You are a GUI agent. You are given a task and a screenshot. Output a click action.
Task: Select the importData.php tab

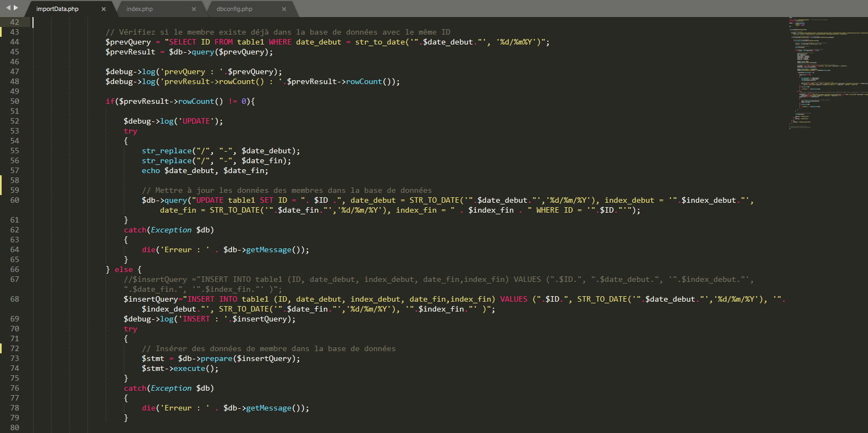[57, 9]
